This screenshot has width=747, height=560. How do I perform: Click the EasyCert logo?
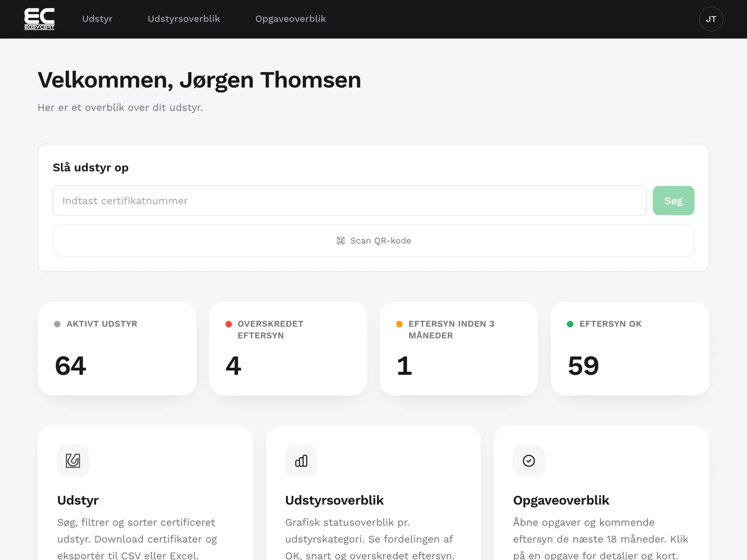click(x=39, y=19)
